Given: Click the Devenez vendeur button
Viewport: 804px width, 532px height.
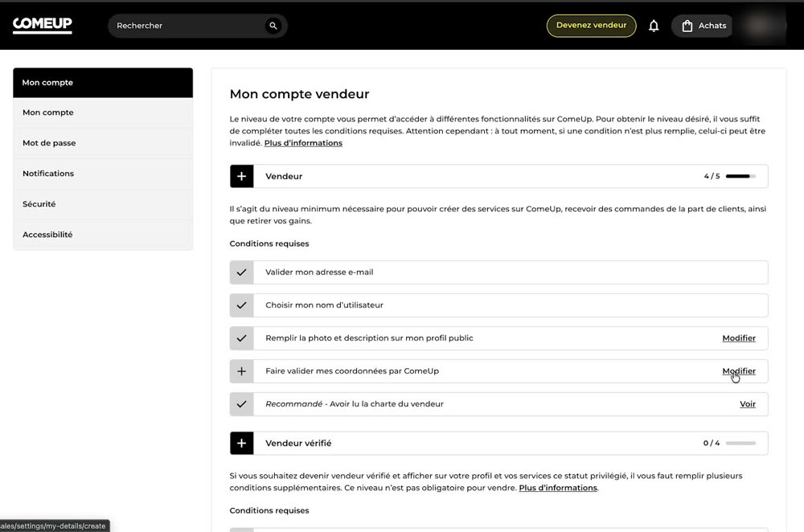Looking at the screenshot, I should click(591, 26).
